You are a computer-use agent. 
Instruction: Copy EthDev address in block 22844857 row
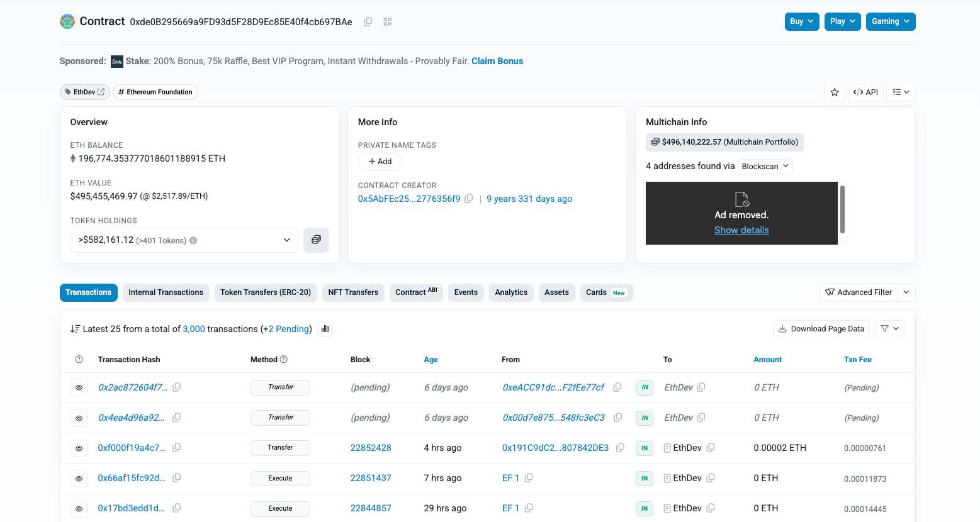[x=711, y=508]
